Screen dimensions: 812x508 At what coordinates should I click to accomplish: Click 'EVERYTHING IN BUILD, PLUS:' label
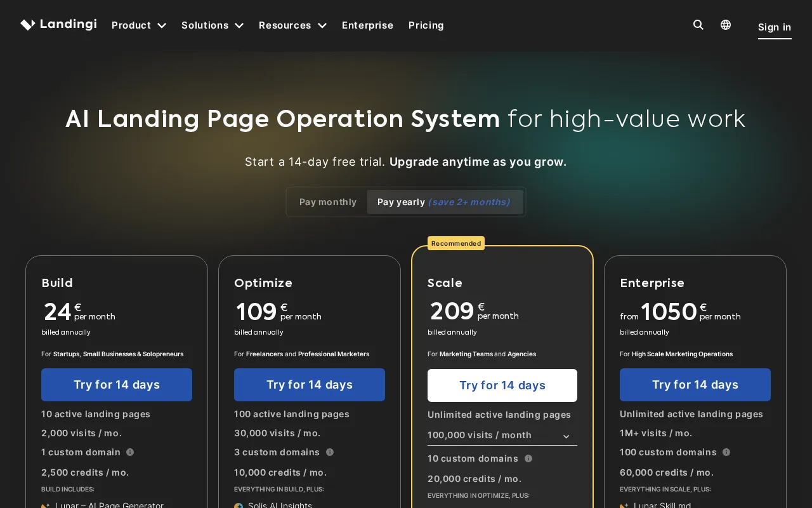point(278,489)
